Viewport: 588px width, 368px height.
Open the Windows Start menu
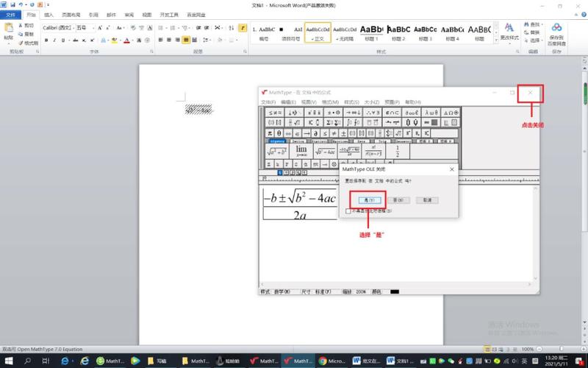coord(8,361)
